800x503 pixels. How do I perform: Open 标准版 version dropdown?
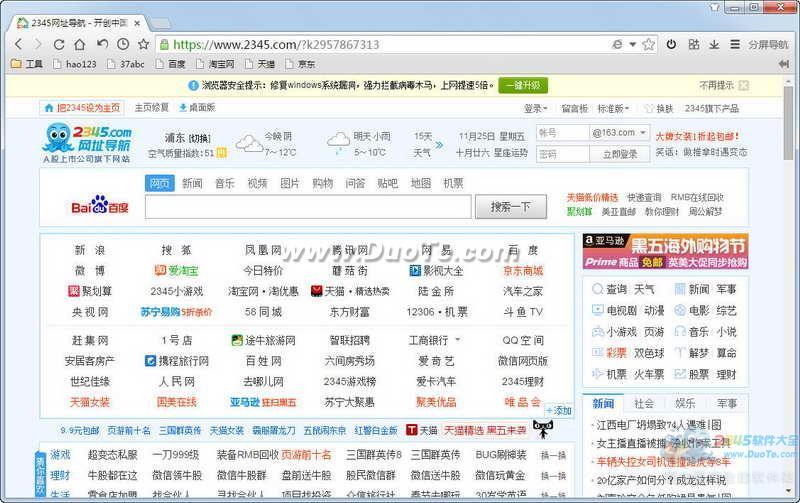[613, 108]
